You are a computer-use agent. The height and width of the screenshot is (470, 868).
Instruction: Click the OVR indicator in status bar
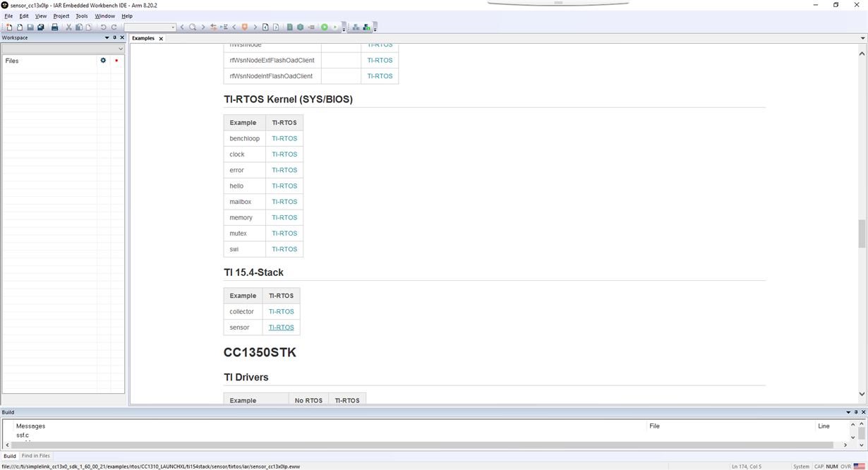tap(845, 466)
